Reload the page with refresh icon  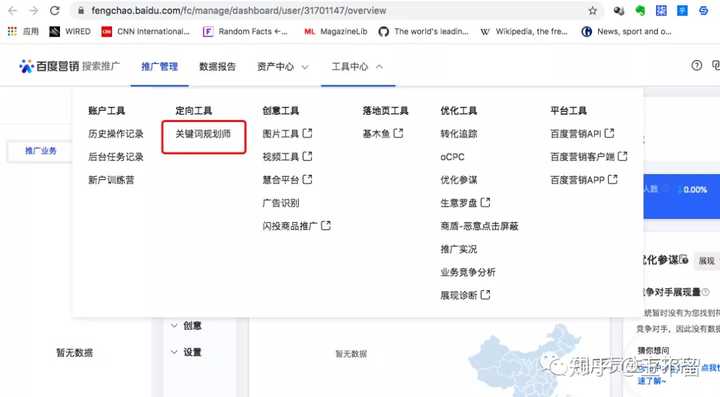55,10
